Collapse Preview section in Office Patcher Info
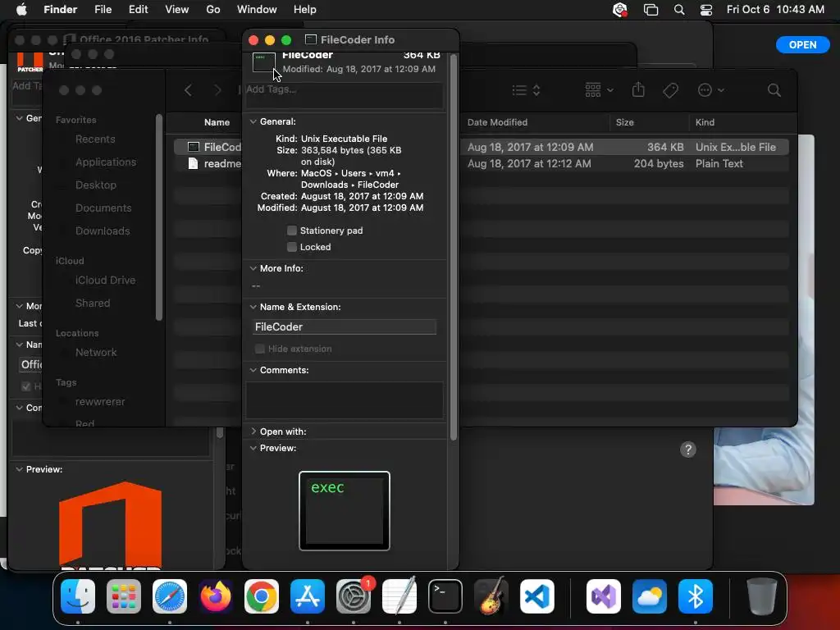 click(20, 469)
